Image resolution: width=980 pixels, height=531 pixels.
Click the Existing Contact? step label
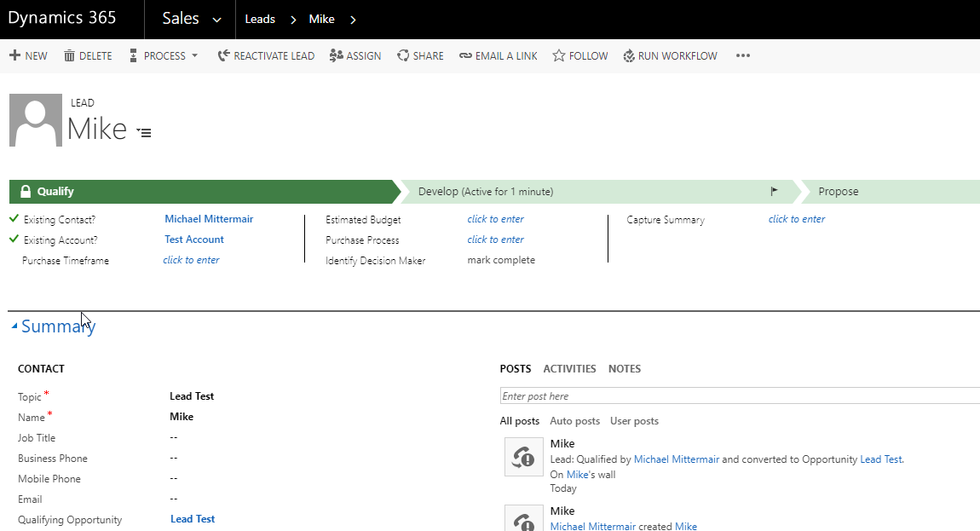click(60, 220)
